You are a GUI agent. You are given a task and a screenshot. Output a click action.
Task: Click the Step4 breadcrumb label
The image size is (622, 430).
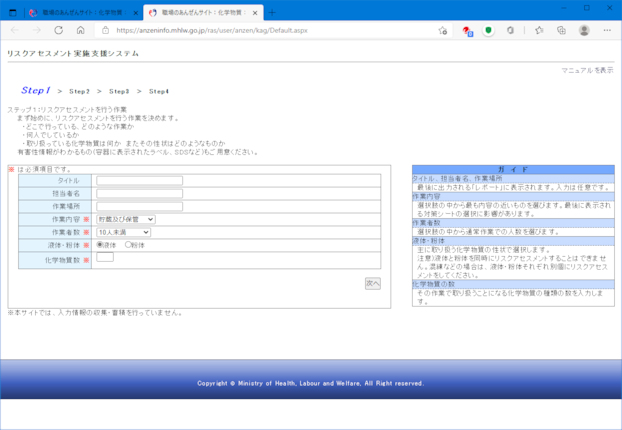pos(159,92)
